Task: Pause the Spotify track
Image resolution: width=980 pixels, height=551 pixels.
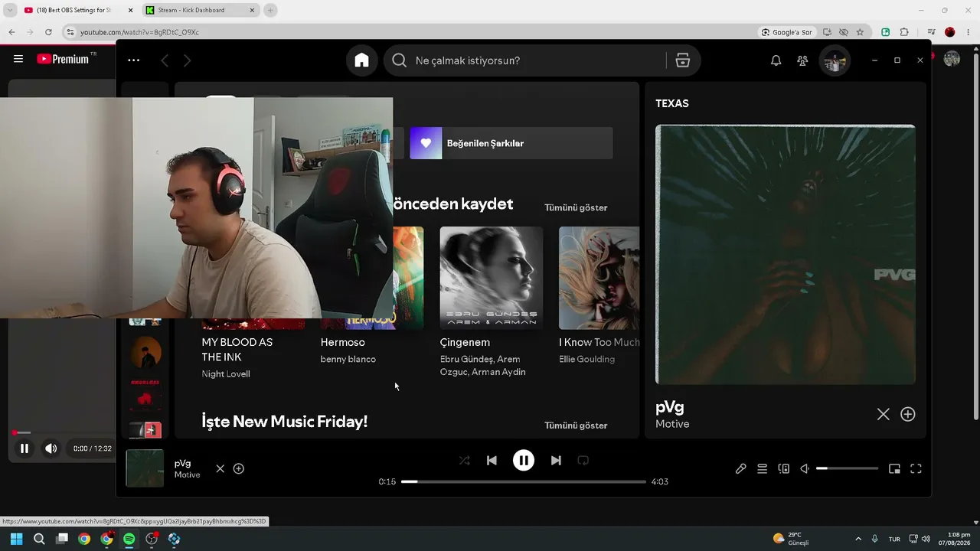Action: (524, 461)
